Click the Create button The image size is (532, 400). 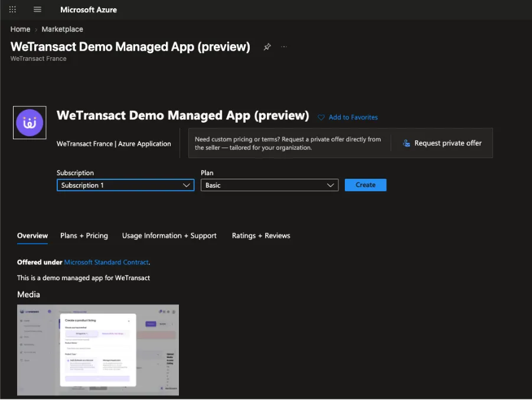click(x=365, y=185)
